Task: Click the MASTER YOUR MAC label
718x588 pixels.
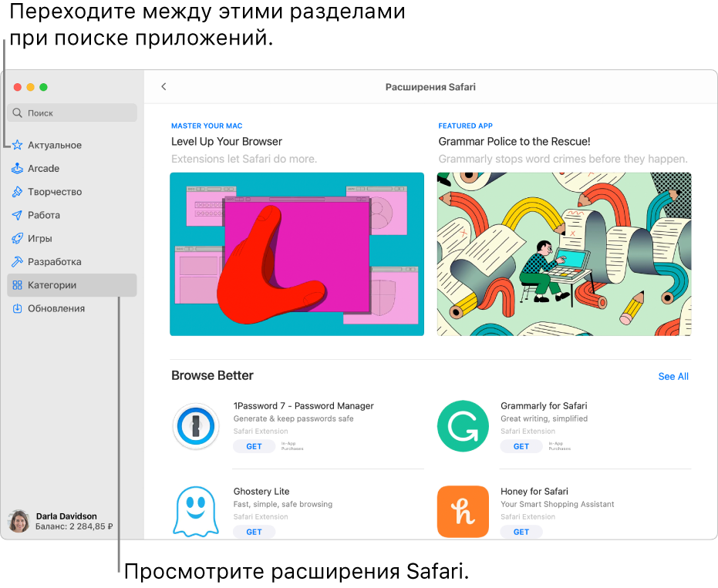Action: point(207,126)
